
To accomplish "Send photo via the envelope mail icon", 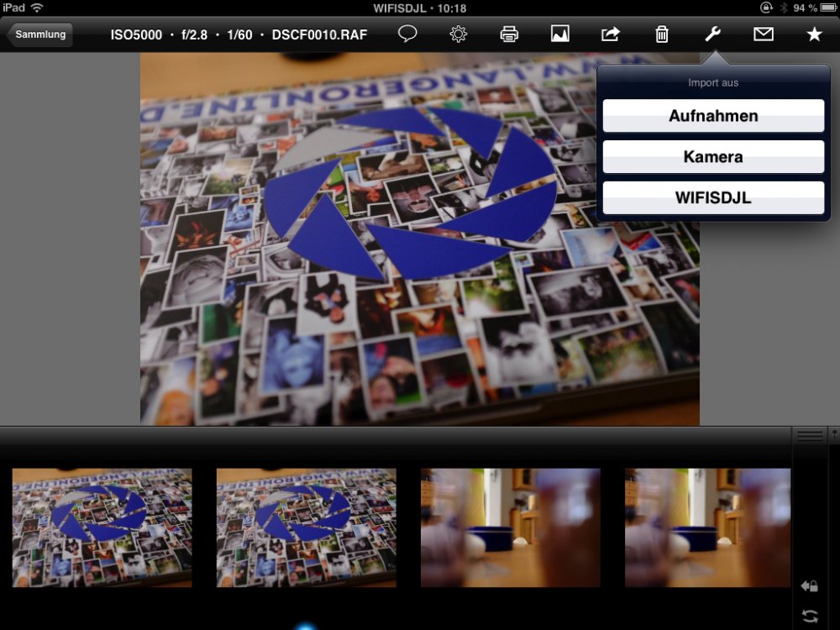I will [x=763, y=34].
